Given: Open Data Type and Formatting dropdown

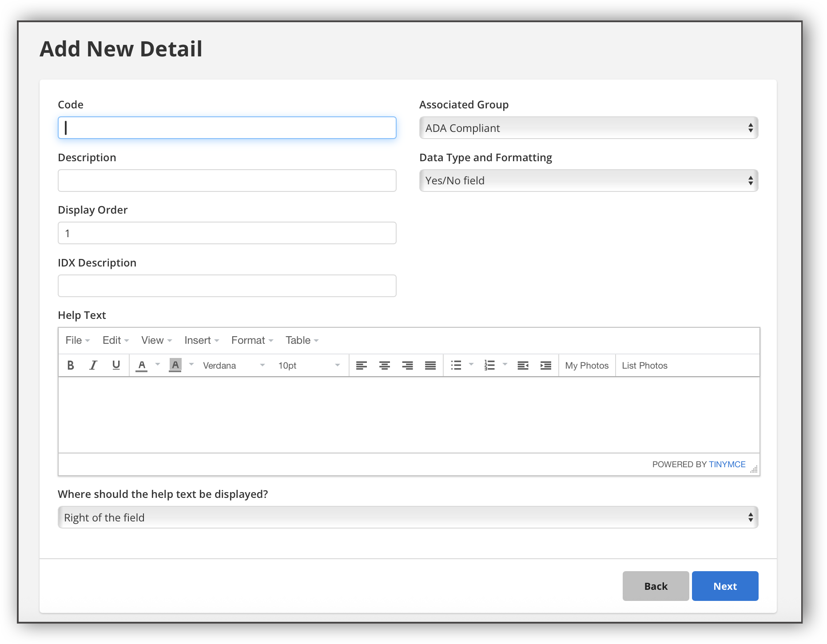Looking at the screenshot, I should (588, 181).
